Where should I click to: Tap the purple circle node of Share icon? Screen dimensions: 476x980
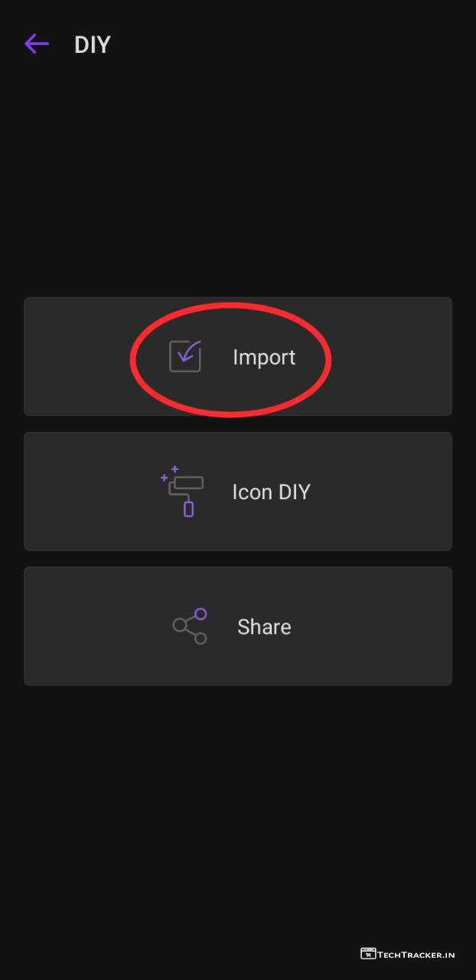coord(201,614)
